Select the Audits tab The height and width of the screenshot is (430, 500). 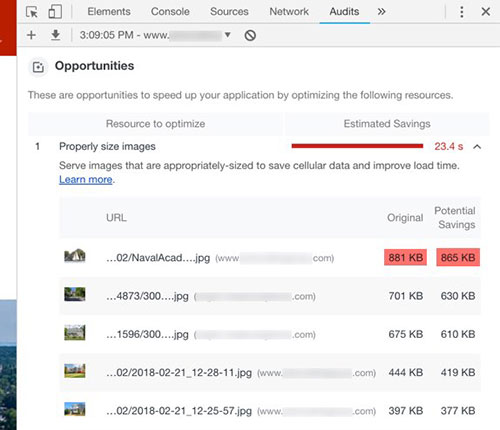344,12
